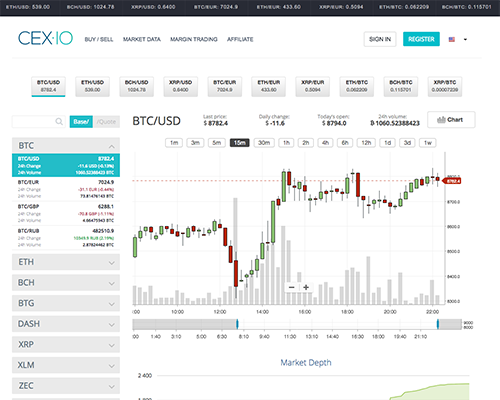Set chart interval to 1w

[428, 143]
